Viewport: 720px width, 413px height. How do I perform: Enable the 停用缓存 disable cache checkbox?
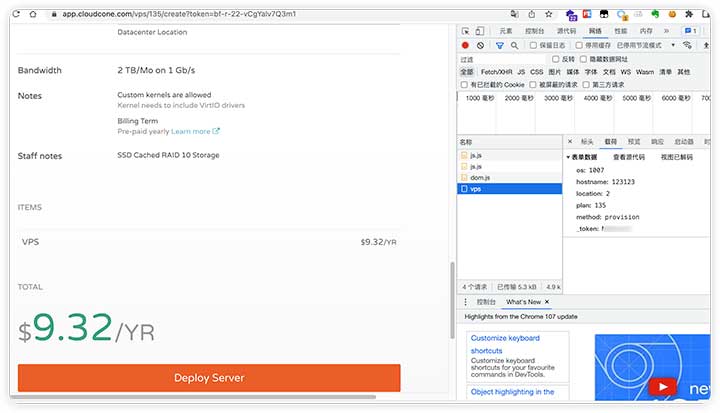tap(579, 45)
